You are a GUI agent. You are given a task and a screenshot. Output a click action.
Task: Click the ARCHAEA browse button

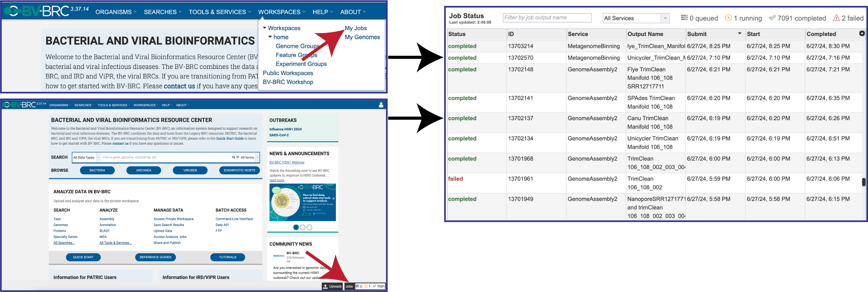144,170
